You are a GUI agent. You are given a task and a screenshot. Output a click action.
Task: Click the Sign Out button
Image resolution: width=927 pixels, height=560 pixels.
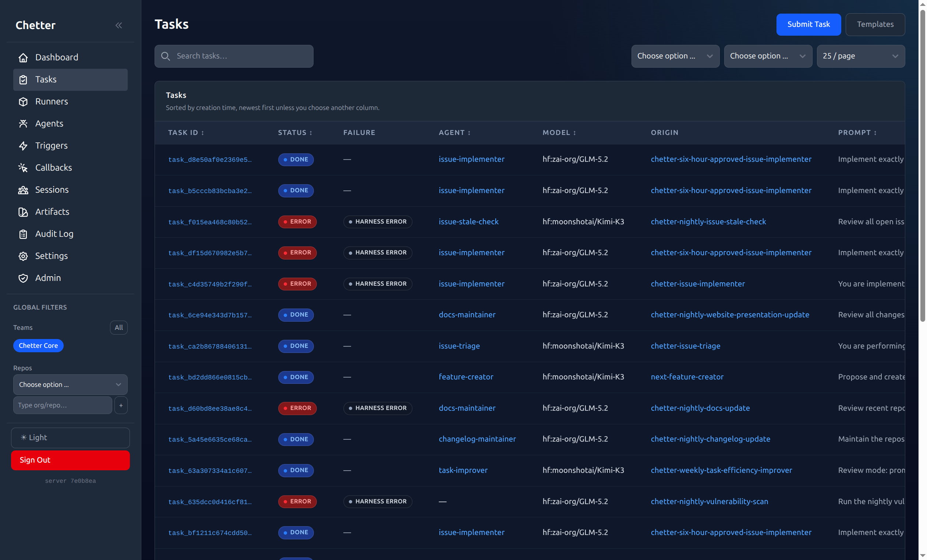tap(70, 460)
